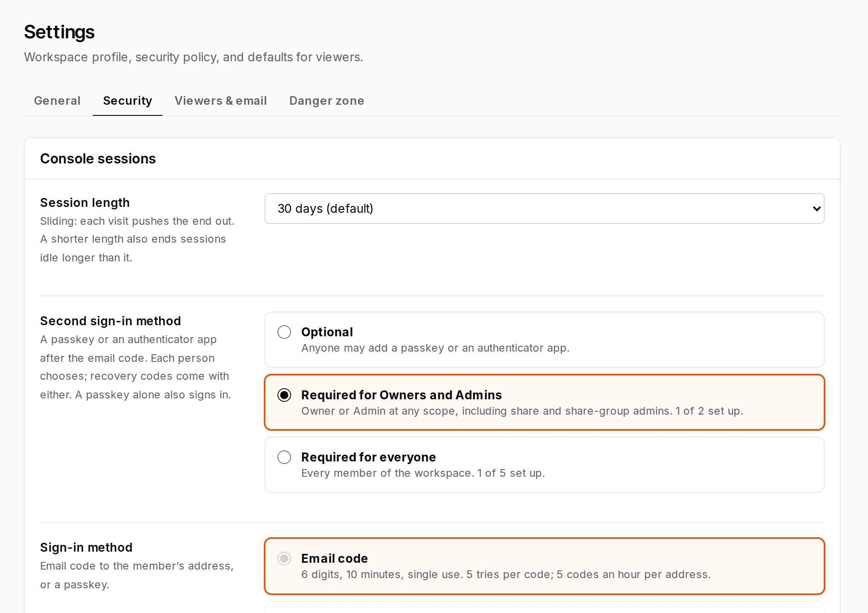Choose Required for Owners and Admins radio
This screenshot has width=868, height=613.
(x=284, y=395)
